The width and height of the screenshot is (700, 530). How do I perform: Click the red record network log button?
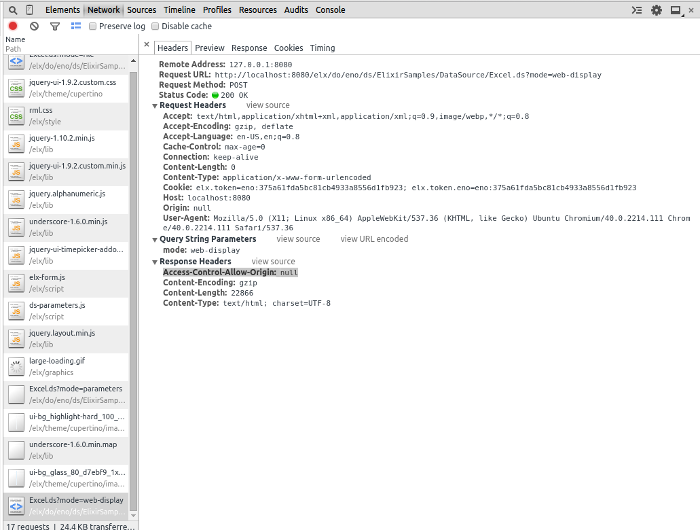pyautogui.click(x=14, y=26)
